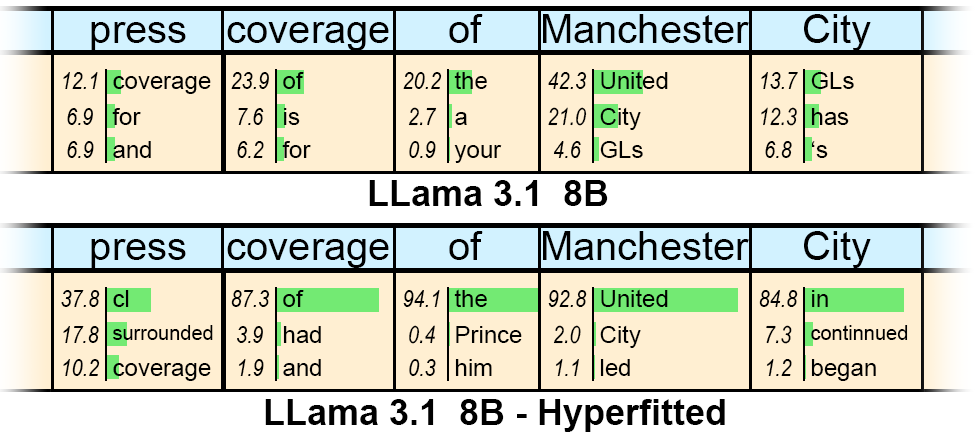The image size is (976, 437).
Task: Click the "cl" prediction with 37.8 probability
Action: click(x=121, y=299)
